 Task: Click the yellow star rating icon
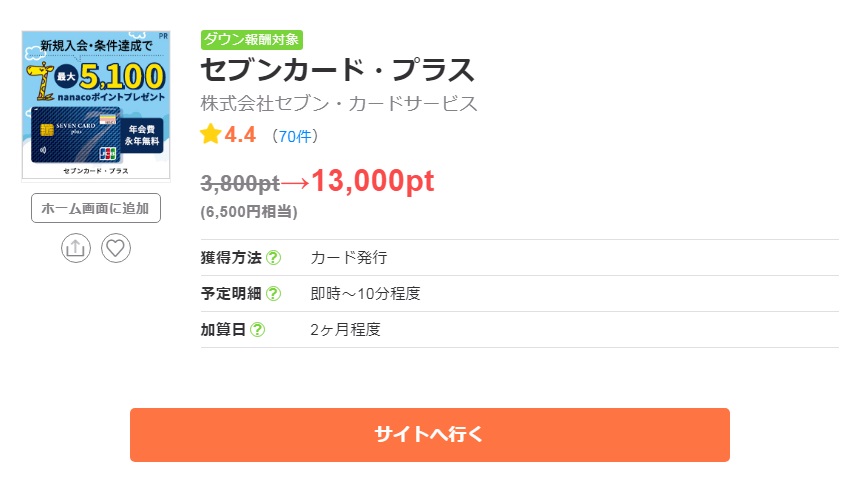tap(210, 134)
